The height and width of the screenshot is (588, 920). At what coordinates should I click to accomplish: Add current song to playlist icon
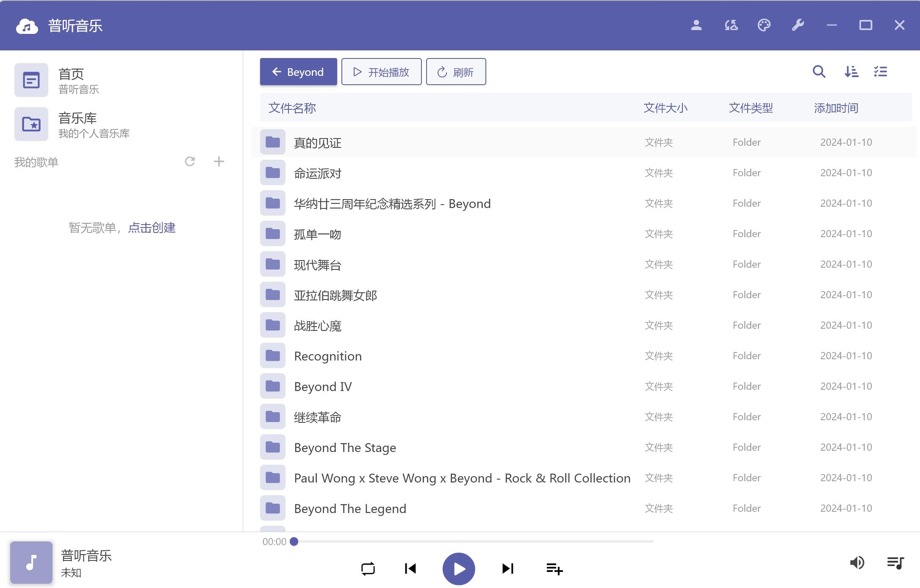554,569
